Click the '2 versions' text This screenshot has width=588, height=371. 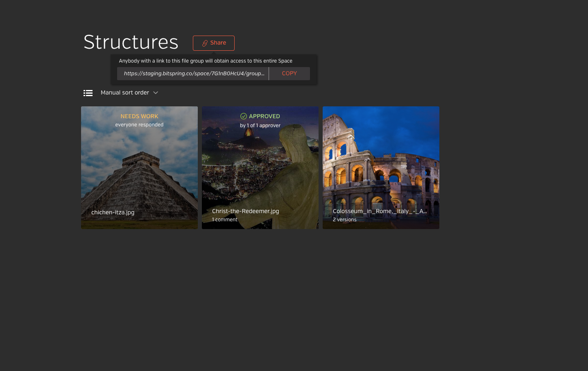pos(345,220)
